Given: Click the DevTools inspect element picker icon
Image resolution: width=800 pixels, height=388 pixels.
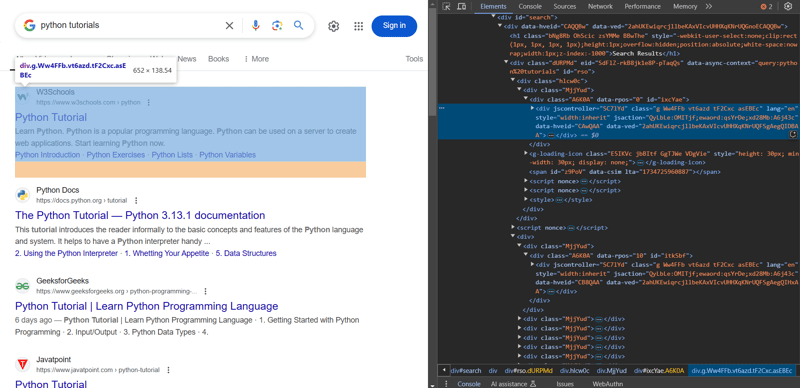Looking at the screenshot, I should [x=446, y=7].
